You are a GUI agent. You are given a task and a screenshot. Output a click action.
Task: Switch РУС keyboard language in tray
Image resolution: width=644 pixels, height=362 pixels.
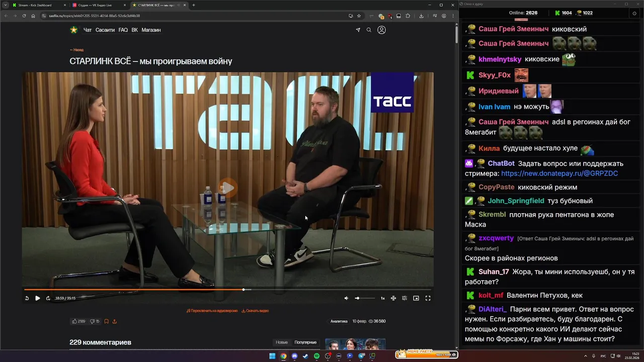pos(603,356)
